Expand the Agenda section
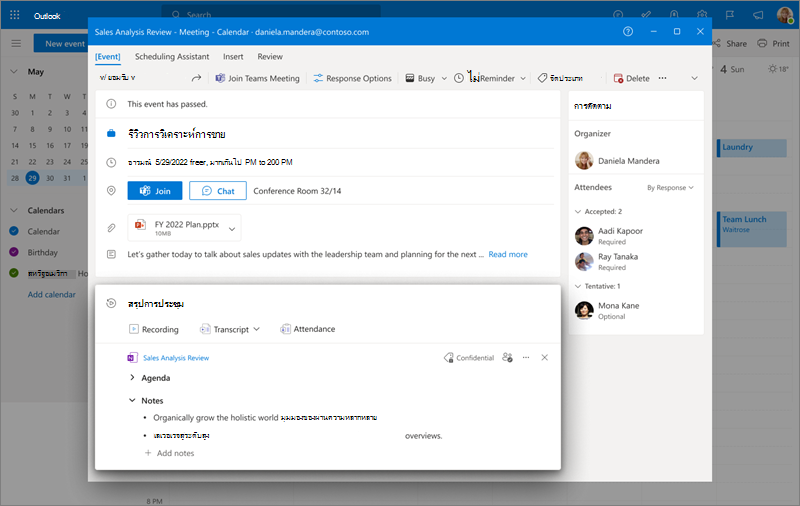This screenshot has width=800, height=506. tap(132, 377)
